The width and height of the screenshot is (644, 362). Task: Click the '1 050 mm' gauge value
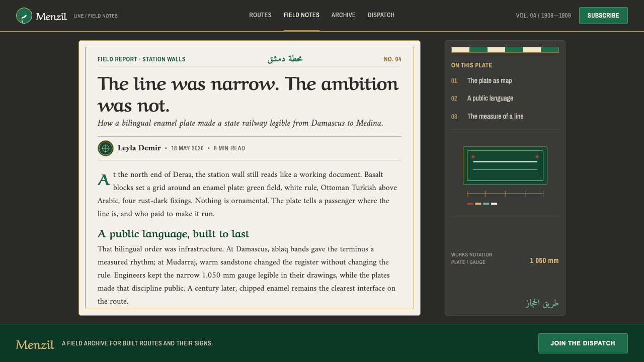[x=544, y=260]
